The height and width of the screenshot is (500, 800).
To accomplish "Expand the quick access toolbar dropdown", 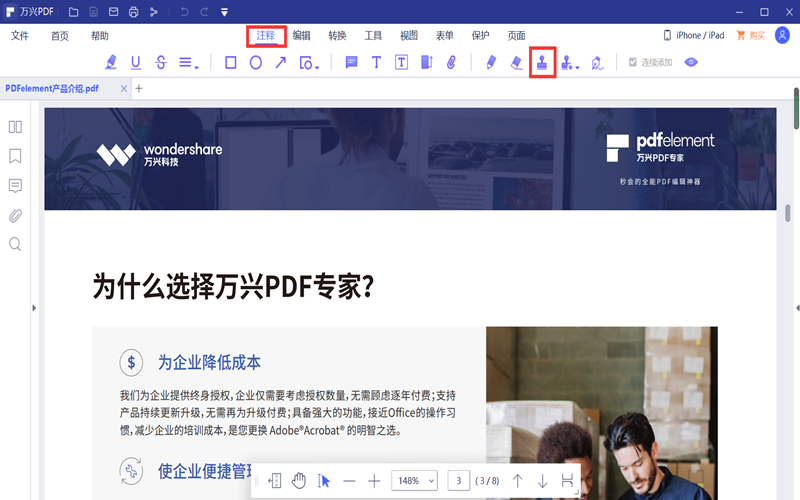I will pos(224,12).
